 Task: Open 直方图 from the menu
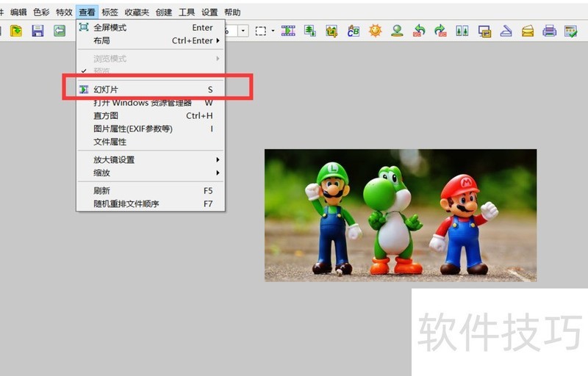click(151, 116)
